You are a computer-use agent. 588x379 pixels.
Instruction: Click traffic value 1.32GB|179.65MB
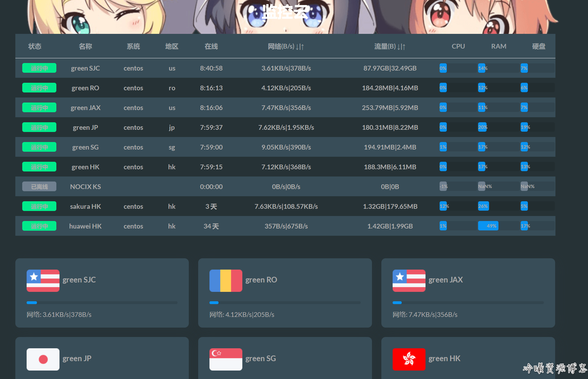click(390, 206)
